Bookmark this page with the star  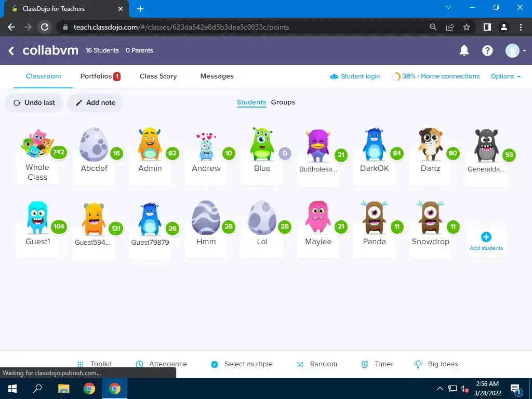[x=467, y=27]
